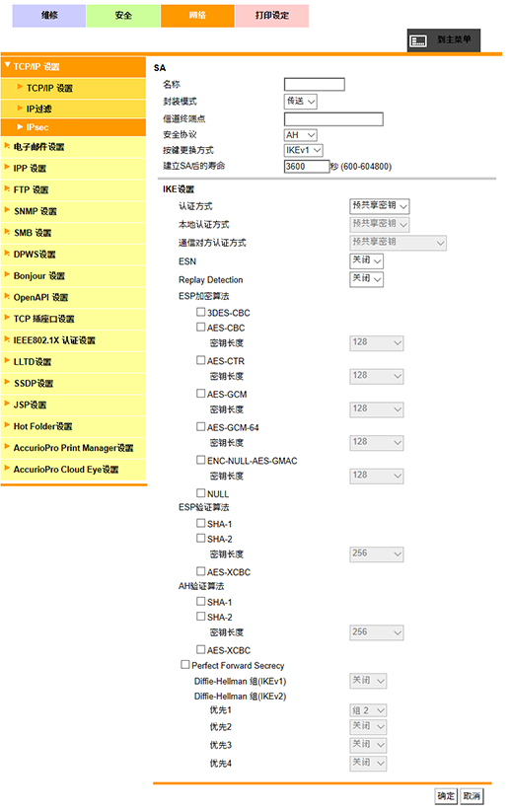Toggle Perfect Forward Secrecy checkbox
The height and width of the screenshot is (812, 510).
184,664
